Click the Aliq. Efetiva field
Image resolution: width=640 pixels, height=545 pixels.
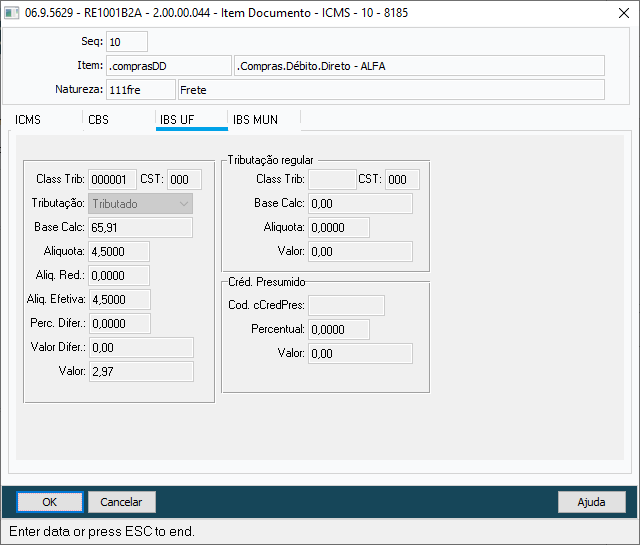pyautogui.click(x=120, y=300)
